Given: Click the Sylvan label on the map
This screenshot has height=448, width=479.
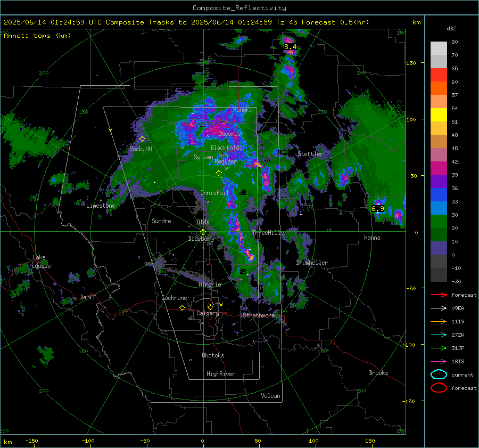Looking at the screenshot, I should pos(203,157).
